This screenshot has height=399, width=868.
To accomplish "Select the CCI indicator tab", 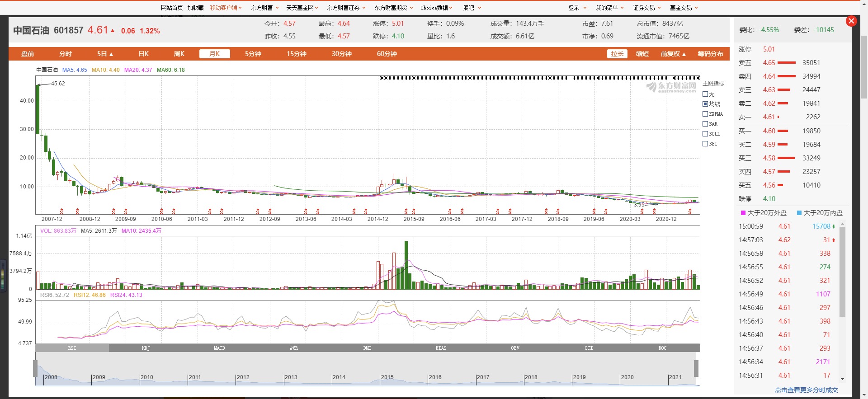I will (x=589, y=348).
